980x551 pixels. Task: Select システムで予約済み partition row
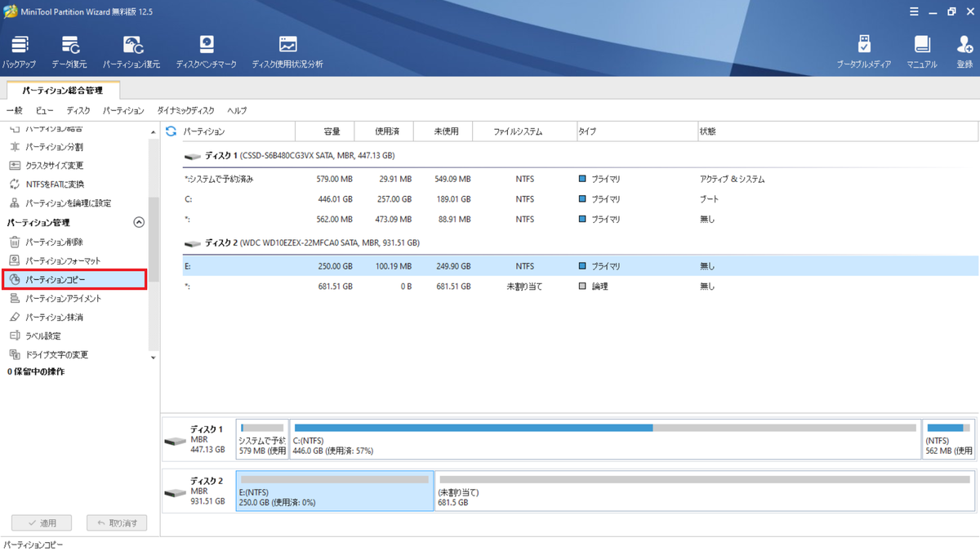click(x=580, y=179)
